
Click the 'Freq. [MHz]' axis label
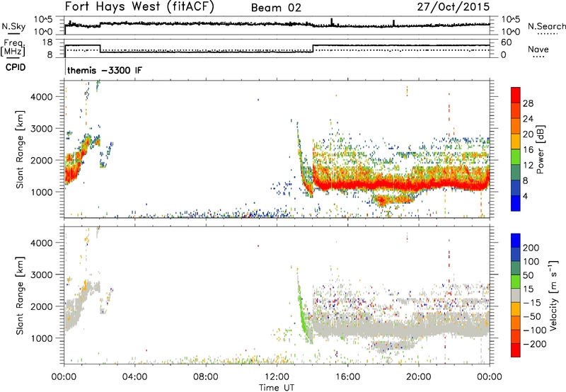(x=13, y=48)
